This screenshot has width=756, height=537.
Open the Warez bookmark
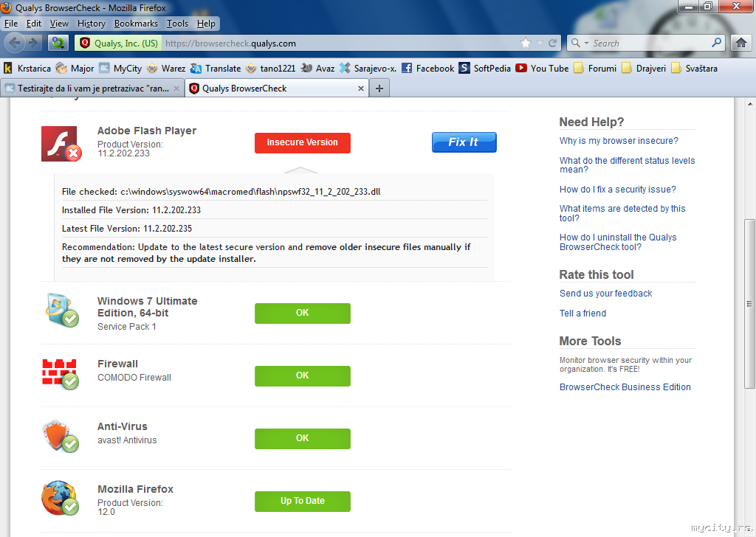166,69
